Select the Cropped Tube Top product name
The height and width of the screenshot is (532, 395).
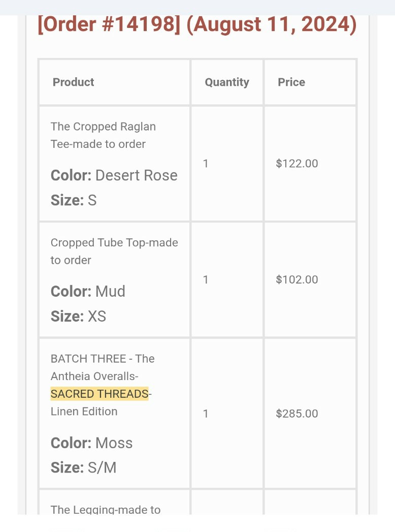click(114, 251)
